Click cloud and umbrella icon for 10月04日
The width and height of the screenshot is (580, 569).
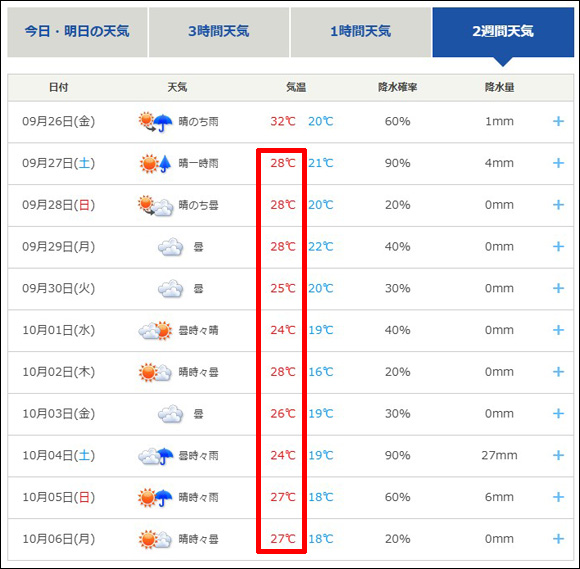click(155, 455)
